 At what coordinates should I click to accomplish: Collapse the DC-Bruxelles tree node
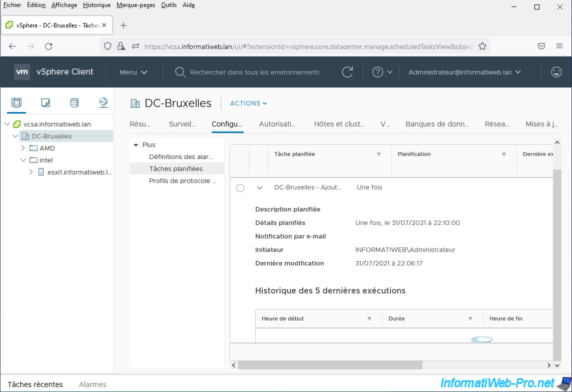(16, 136)
